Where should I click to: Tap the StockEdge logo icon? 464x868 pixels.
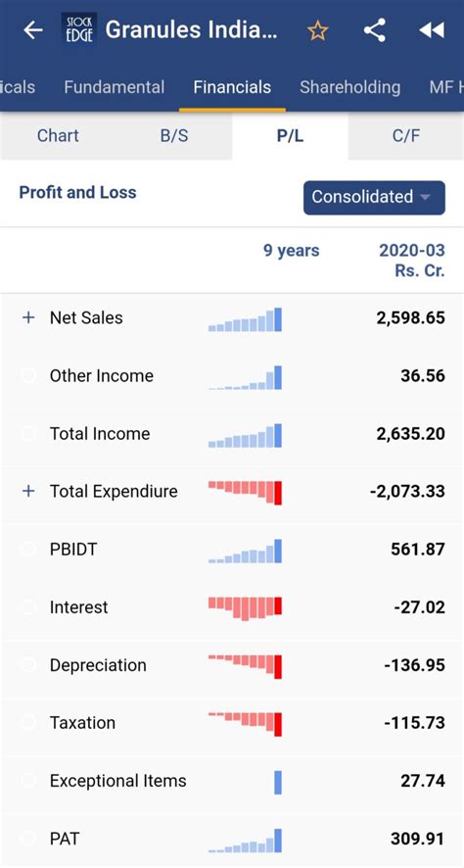(x=79, y=30)
